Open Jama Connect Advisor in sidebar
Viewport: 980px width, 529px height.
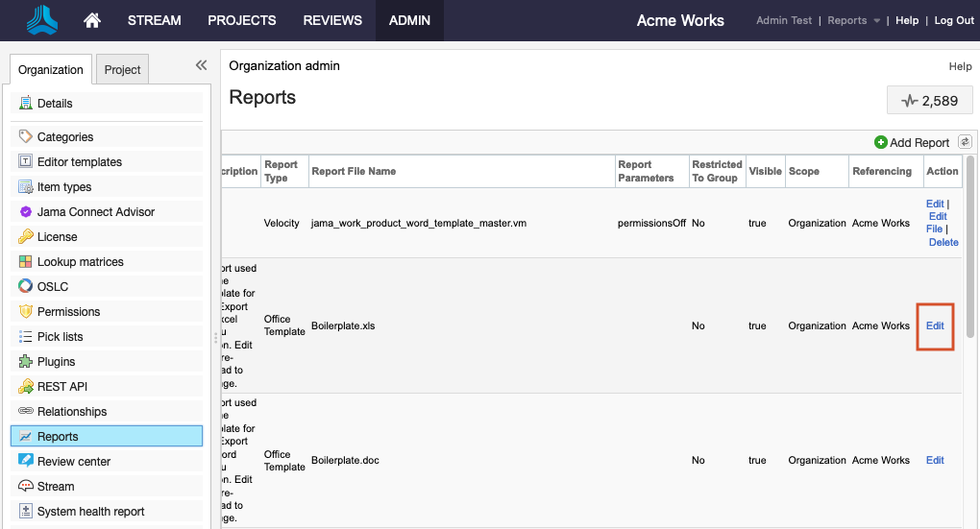[95, 212]
